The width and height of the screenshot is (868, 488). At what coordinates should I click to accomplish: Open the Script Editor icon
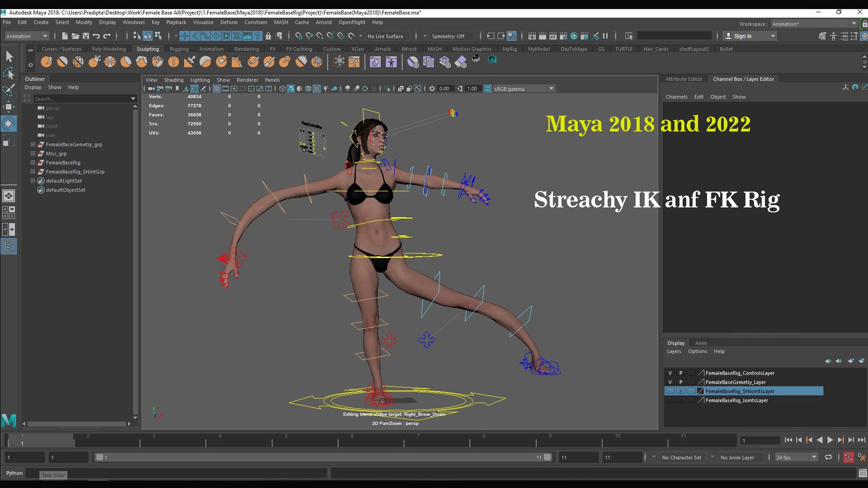863,474
